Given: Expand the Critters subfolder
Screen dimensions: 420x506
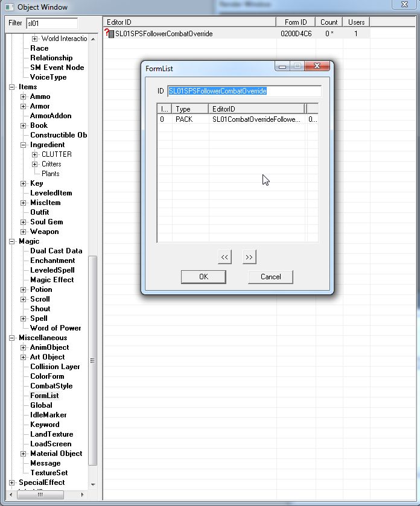Looking at the screenshot, I should coord(34,164).
